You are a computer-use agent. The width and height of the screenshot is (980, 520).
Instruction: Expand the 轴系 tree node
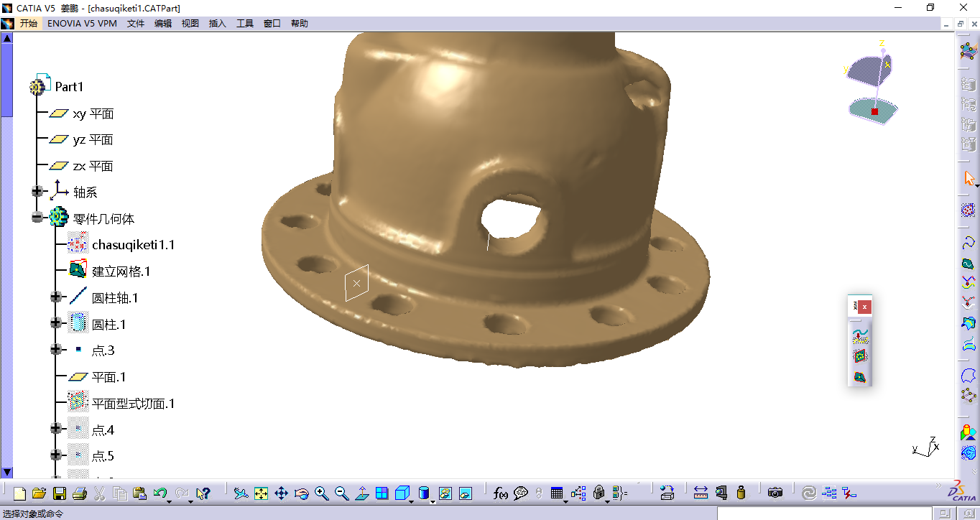pos(37,192)
